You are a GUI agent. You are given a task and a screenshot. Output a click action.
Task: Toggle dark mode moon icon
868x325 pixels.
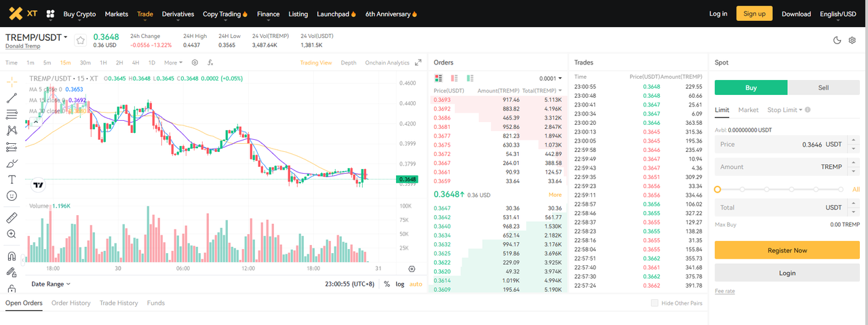[x=837, y=41]
